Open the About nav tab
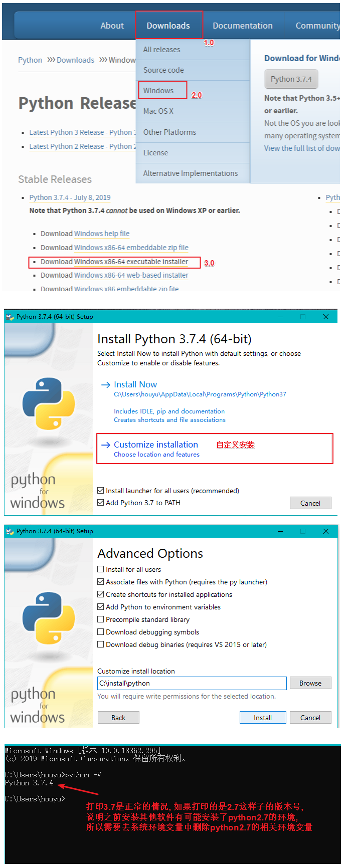 pyautogui.click(x=112, y=26)
